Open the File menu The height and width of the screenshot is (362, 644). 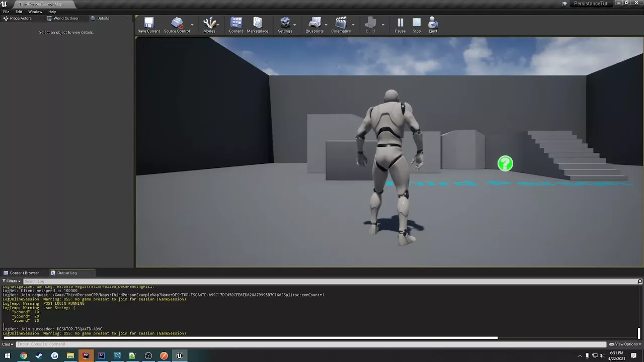[6, 12]
